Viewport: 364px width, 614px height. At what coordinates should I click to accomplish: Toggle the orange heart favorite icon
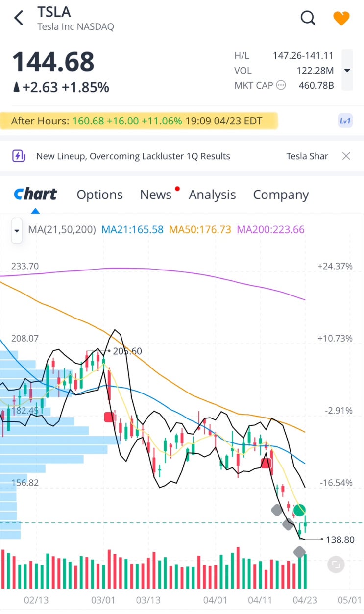(x=341, y=18)
